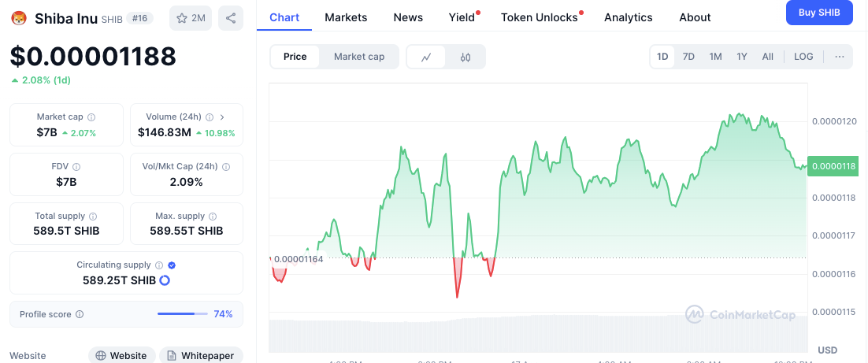Screen dimensions: 868x363
Task: Click the FDV info icon
Action: (76, 167)
